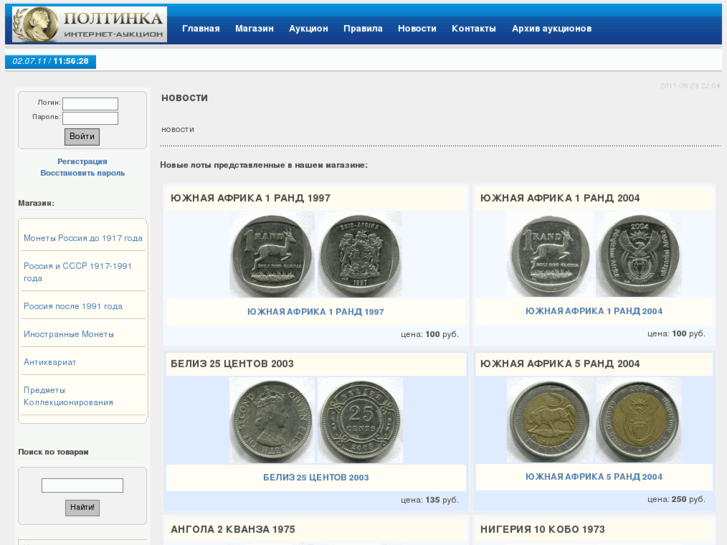The image size is (727, 545).
Task: Open the coat of arms image of 5 Rand 2004
Action: pos(638,420)
